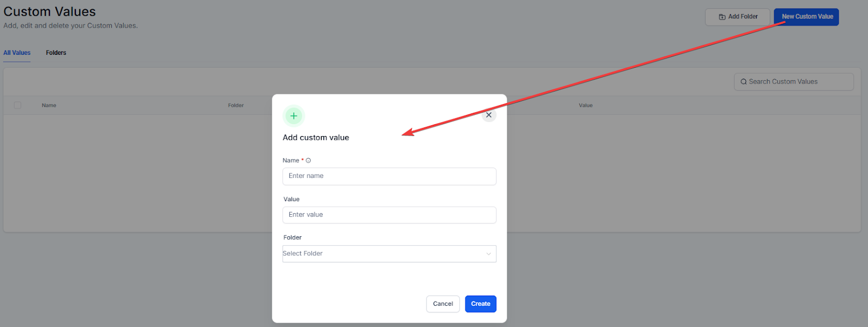The image size is (868, 327).
Task: Click the Name input field
Action: (389, 176)
